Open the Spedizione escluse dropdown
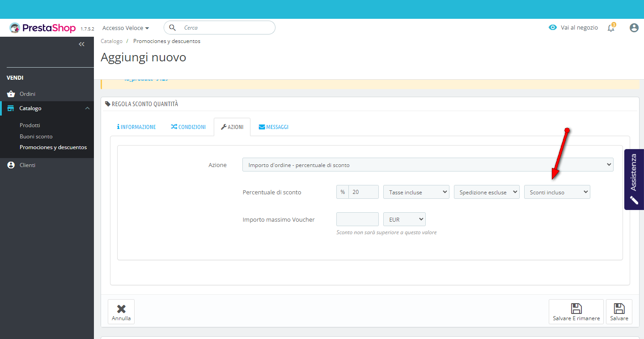Screen dimensions: 644x339 tap(487, 192)
